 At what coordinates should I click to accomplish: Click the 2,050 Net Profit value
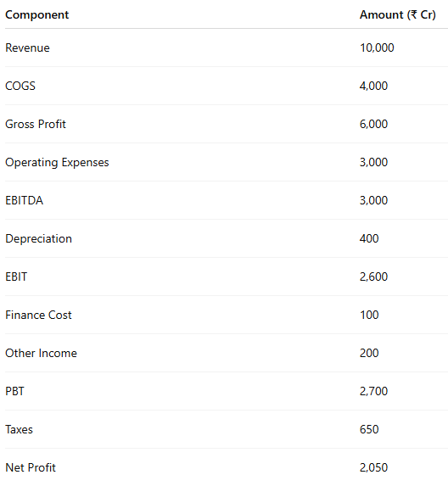(x=373, y=467)
